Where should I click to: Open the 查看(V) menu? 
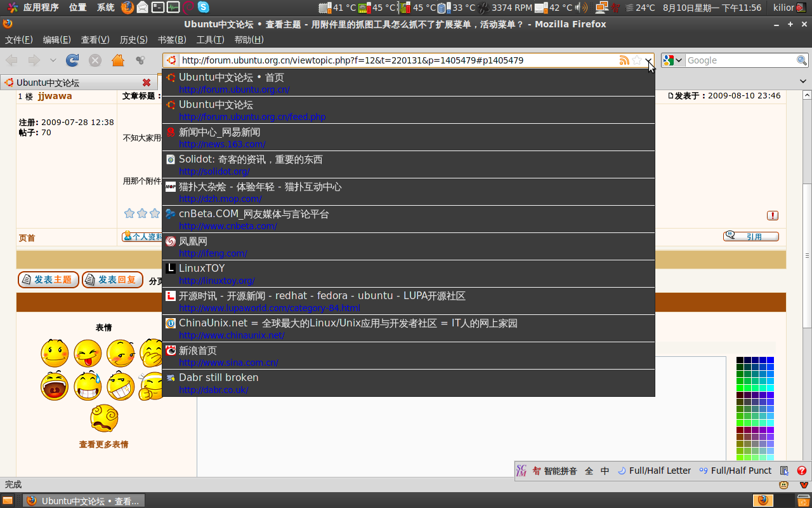pyautogui.click(x=95, y=39)
